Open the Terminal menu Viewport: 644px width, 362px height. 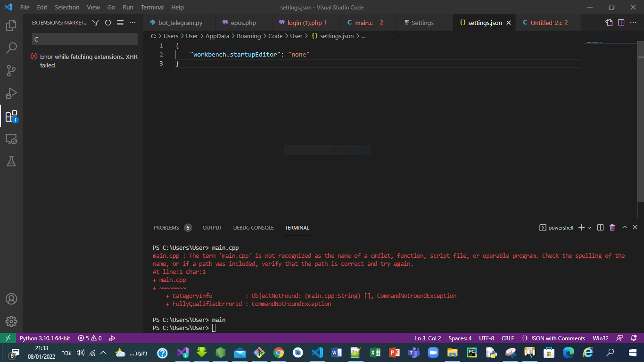coord(152,7)
